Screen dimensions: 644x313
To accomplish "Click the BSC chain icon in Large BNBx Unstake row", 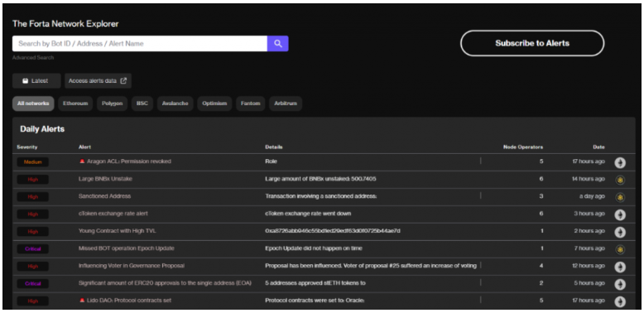I will (x=620, y=180).
